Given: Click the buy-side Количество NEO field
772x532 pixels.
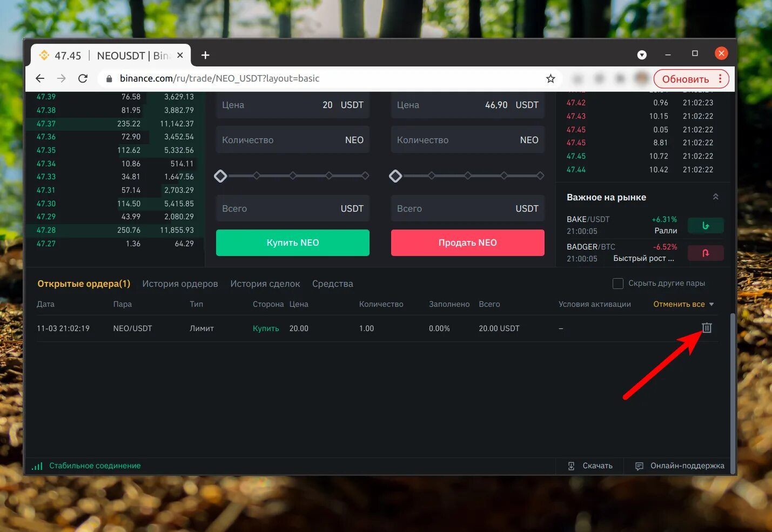Looking at the screenshot, I should pos(293,140).
